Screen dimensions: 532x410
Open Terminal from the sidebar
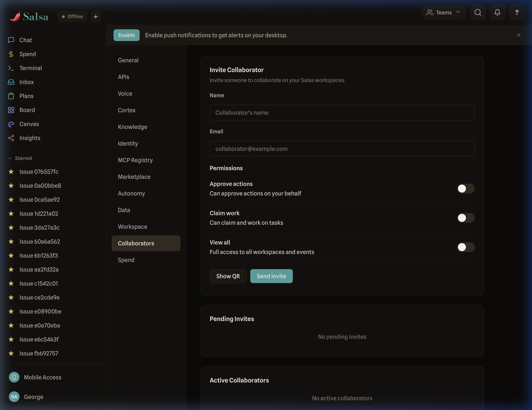point(30,68)
